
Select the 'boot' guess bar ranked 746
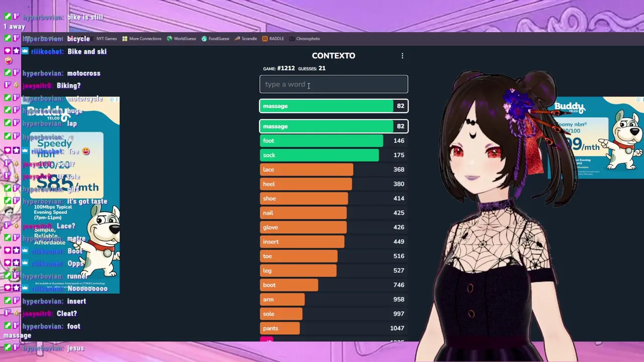click(334, 285)
